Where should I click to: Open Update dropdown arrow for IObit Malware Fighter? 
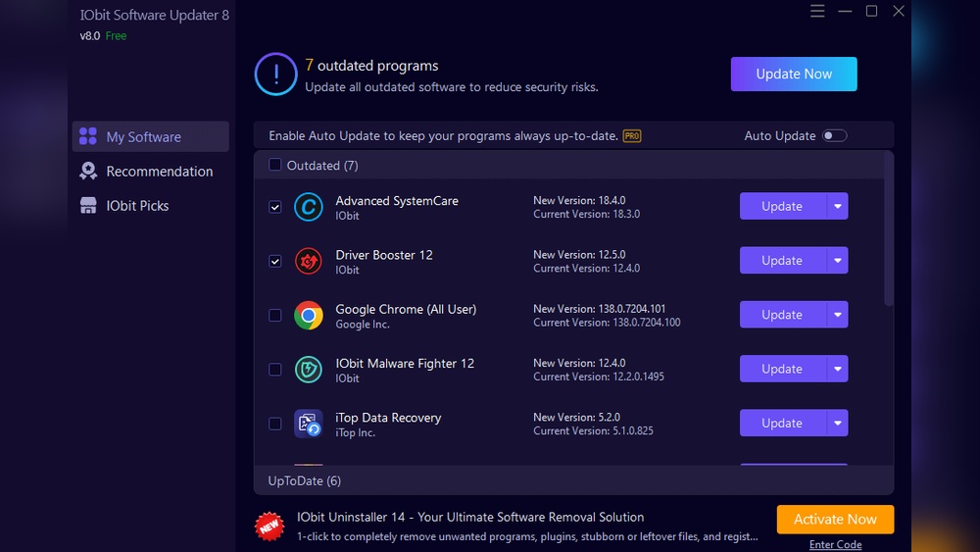click(838, 369)
